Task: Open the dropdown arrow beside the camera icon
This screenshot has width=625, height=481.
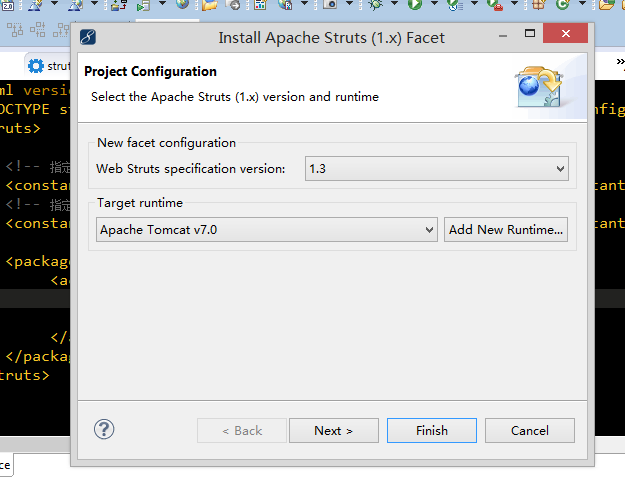Action: [349, 4]
